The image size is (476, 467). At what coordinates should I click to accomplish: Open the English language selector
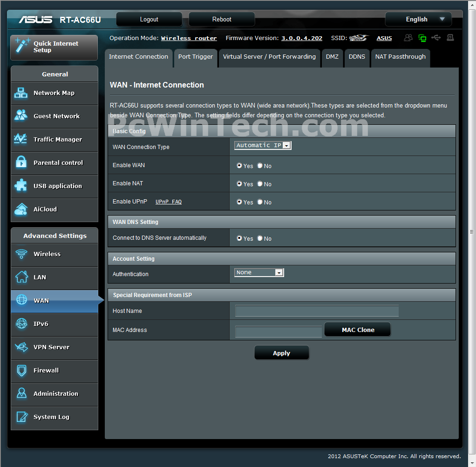418,19
